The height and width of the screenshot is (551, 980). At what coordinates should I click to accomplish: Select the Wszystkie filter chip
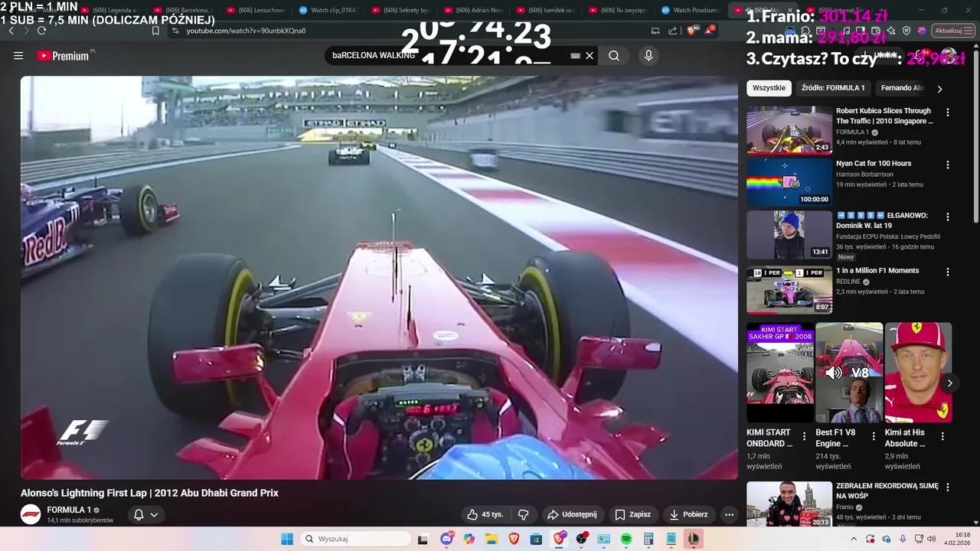(769, 88)
